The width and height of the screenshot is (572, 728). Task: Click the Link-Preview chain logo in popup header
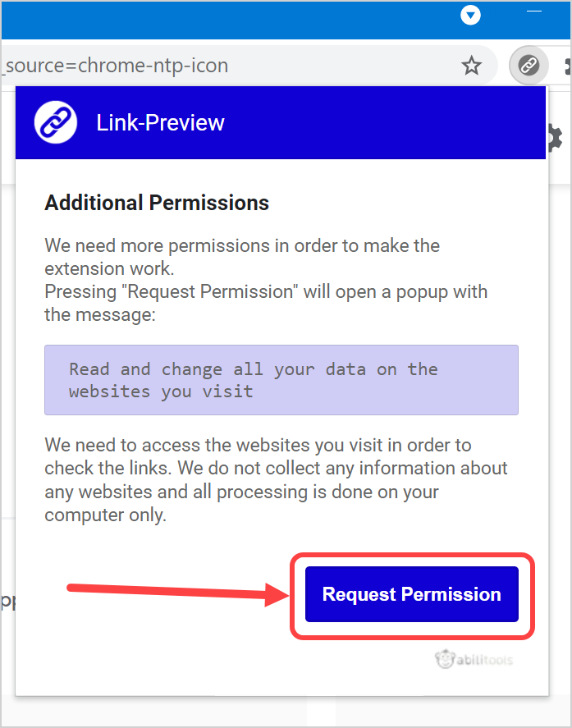point(56,123)
